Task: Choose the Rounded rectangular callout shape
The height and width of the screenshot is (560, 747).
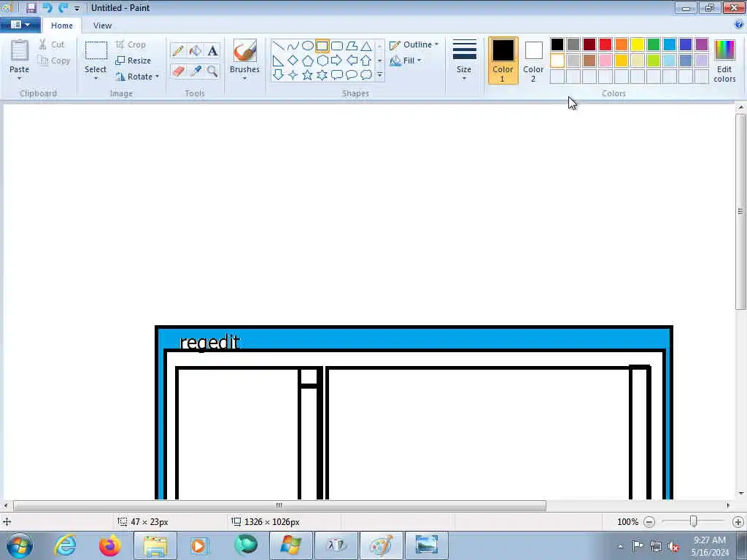Action: [x=337, y=75]
